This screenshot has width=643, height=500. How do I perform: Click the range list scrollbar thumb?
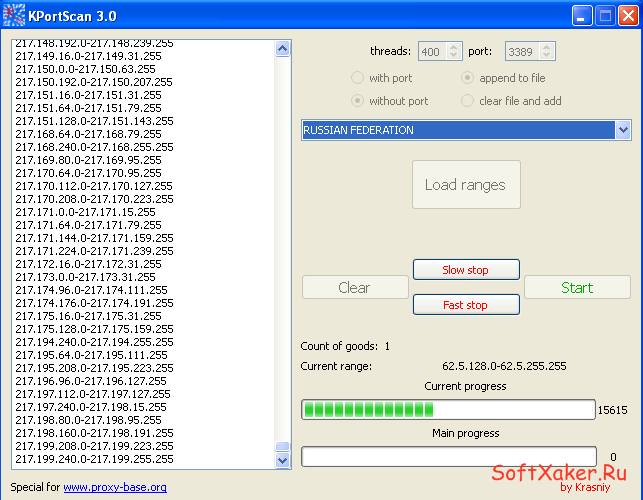click(x=283, y=446)
